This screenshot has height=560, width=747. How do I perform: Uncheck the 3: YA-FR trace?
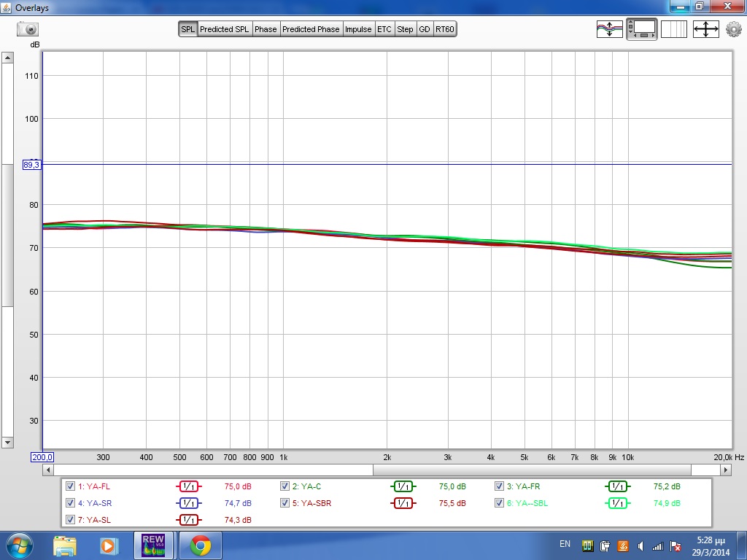click(x=499, y=486)
